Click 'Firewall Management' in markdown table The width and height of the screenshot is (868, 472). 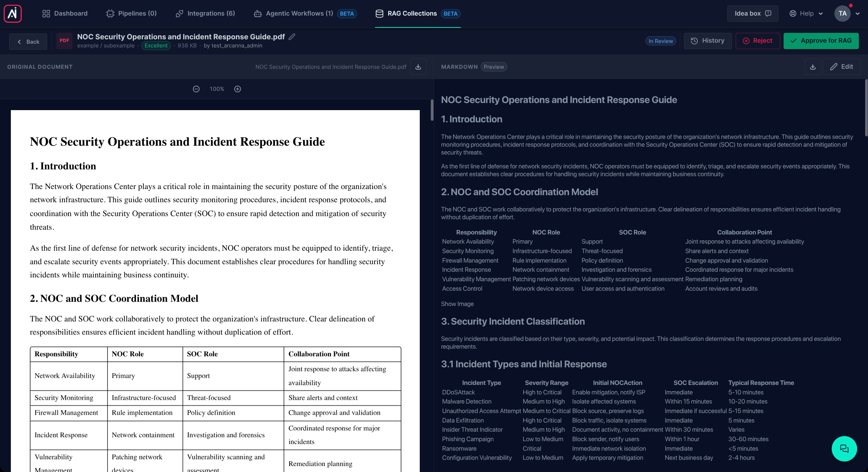click(x=470, y=260)
